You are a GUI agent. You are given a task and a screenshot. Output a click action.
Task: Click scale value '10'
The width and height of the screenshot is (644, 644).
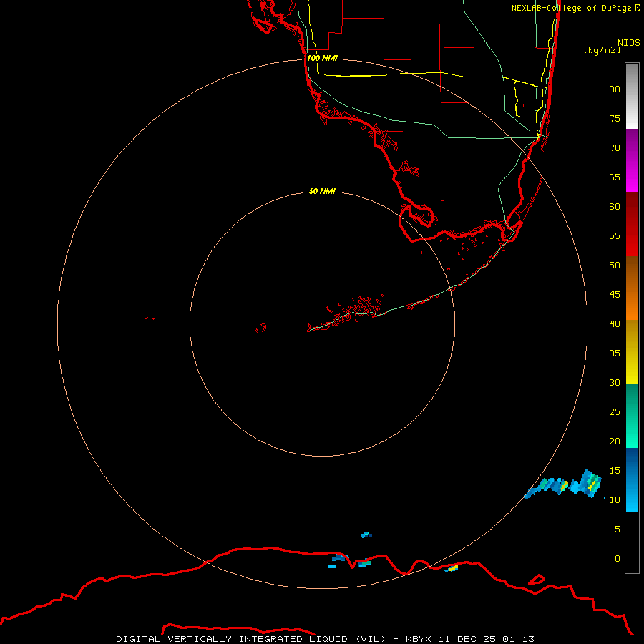pos(615,500)
